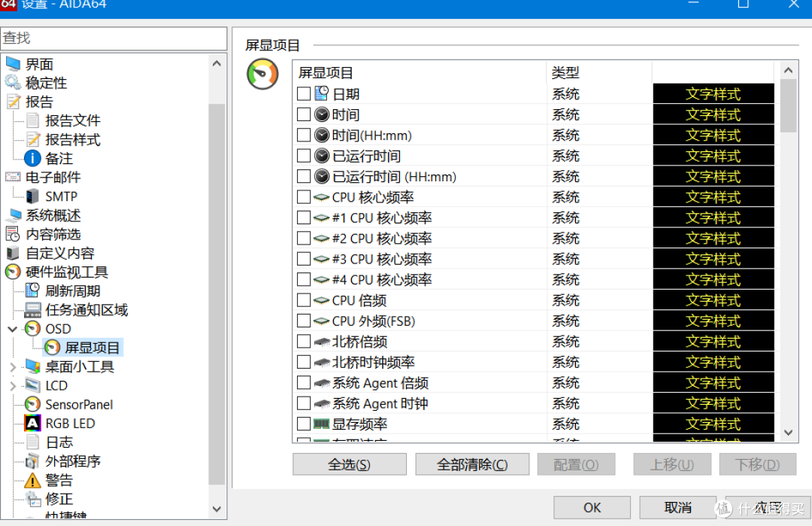Tick the CPU 倍频 checkbox
812x526 pixels.
304,300
